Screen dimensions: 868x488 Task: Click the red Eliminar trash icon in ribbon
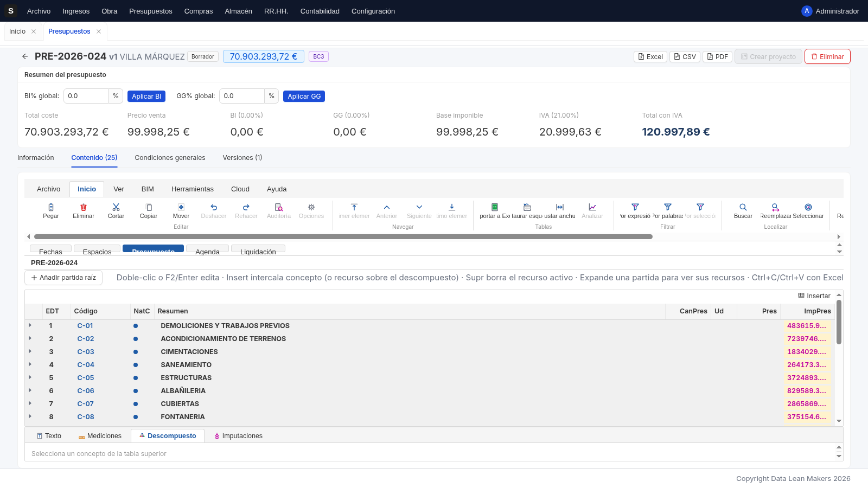pos(84,207)
